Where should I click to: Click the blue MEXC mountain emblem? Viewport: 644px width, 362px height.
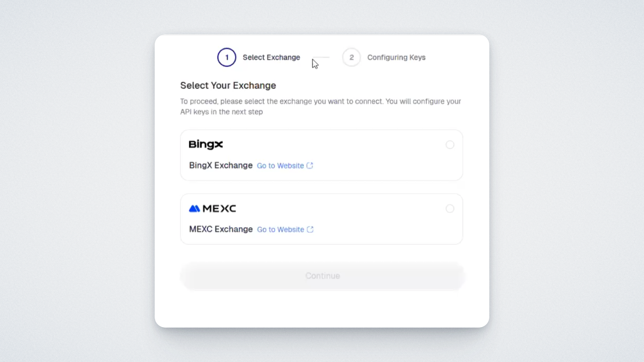point(194,209)
